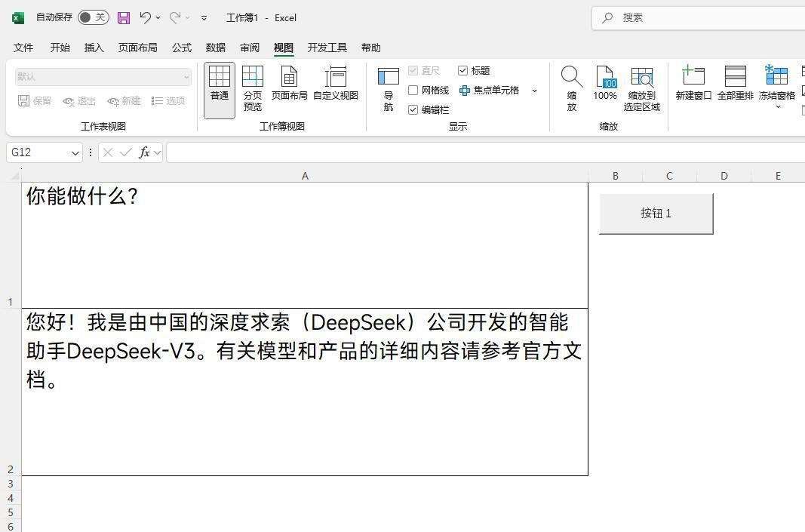The width and height of the screenshot is (805, 532).
Task: Open the Name Box dropdown showing G12
Action: pyautogui.click(x=74, y=152)
